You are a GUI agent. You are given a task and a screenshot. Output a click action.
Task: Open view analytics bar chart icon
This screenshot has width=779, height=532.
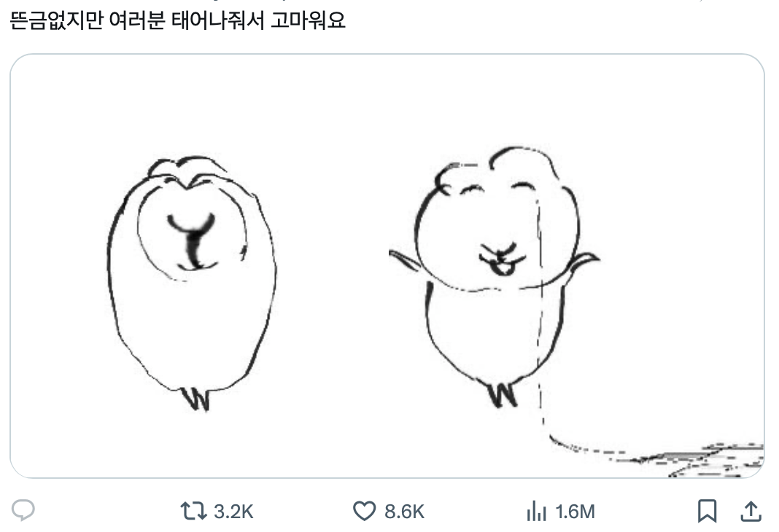[536, 512]
